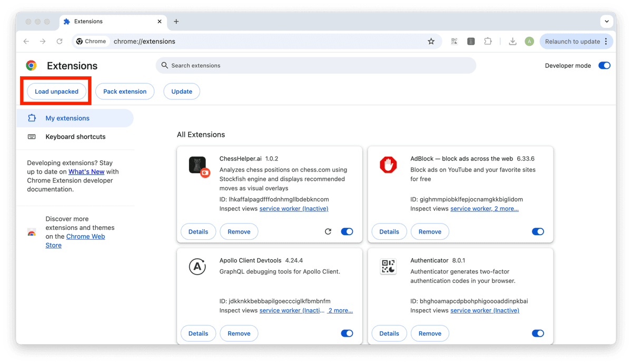632x364 pixels.
Task: Click the bookmark star icon in address bar
Action: [431, 42]
